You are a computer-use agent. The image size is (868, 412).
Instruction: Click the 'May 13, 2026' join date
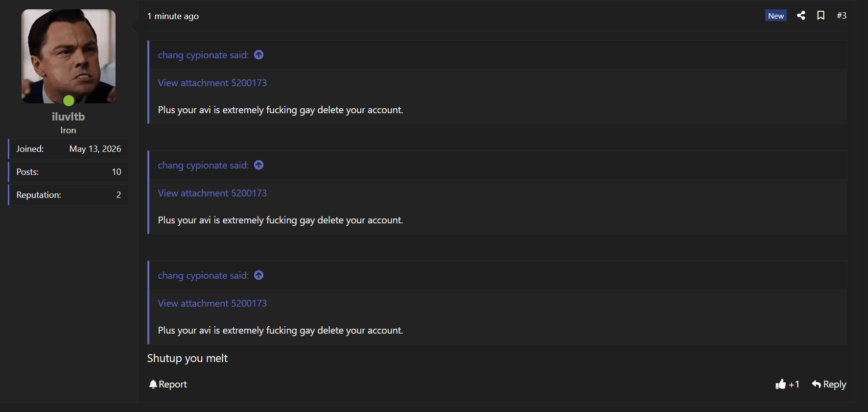coord(95,149)
